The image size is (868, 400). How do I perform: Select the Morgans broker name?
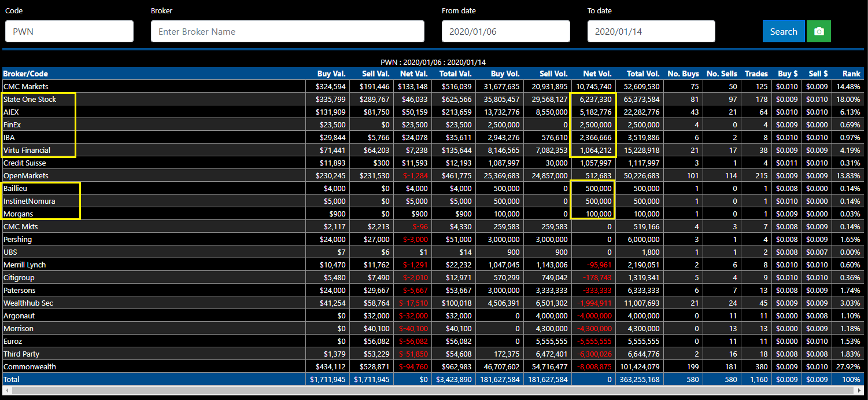pyautogui.click(x=18, y=214)
